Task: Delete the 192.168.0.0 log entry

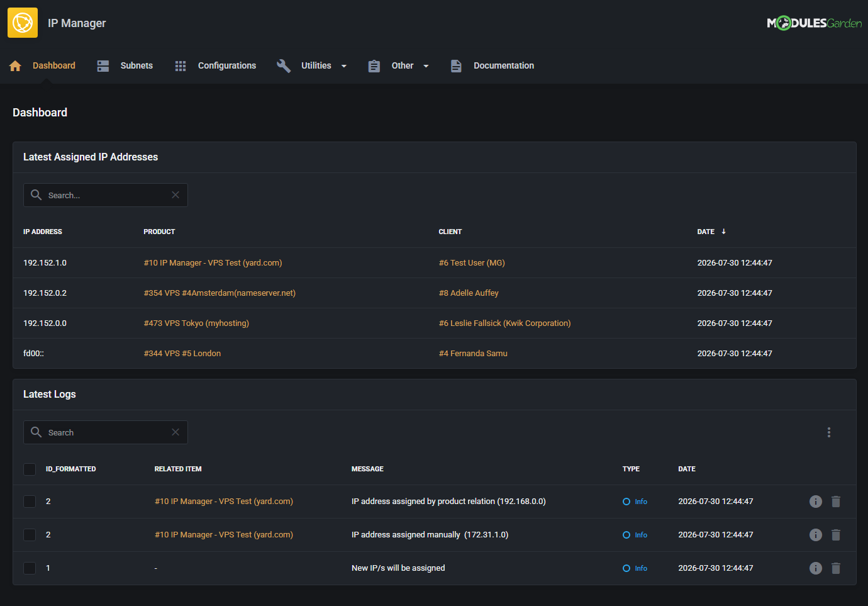Action: 836,502
